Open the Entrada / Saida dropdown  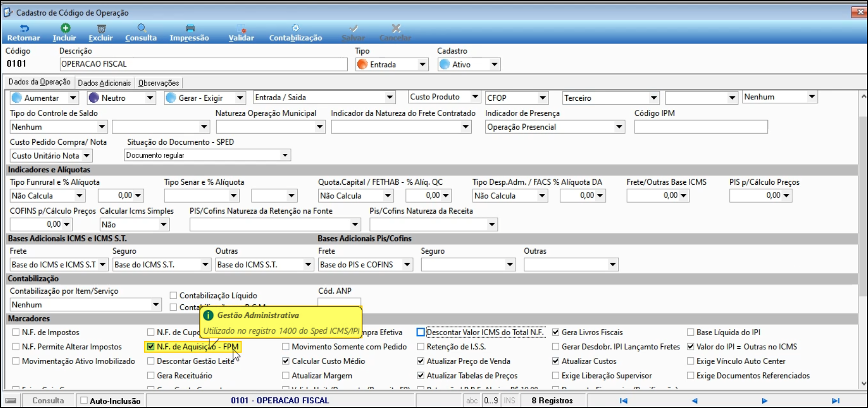pyautogui.click(x=389, y=97)
